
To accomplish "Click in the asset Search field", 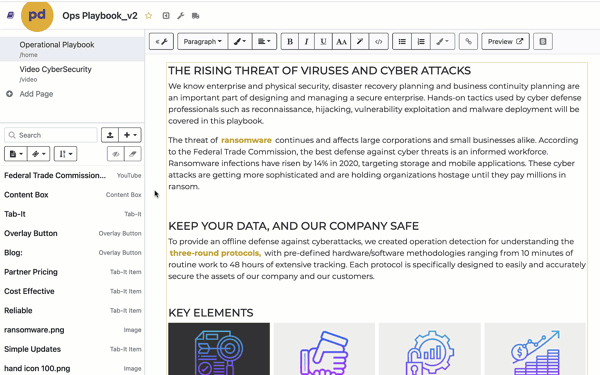I will tap(51, 135).
